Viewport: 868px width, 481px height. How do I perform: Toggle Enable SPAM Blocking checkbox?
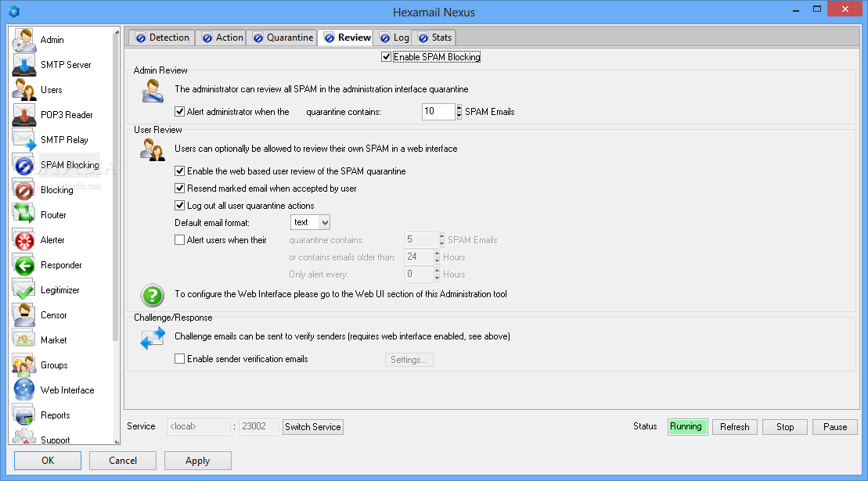(x=387, y=57)
